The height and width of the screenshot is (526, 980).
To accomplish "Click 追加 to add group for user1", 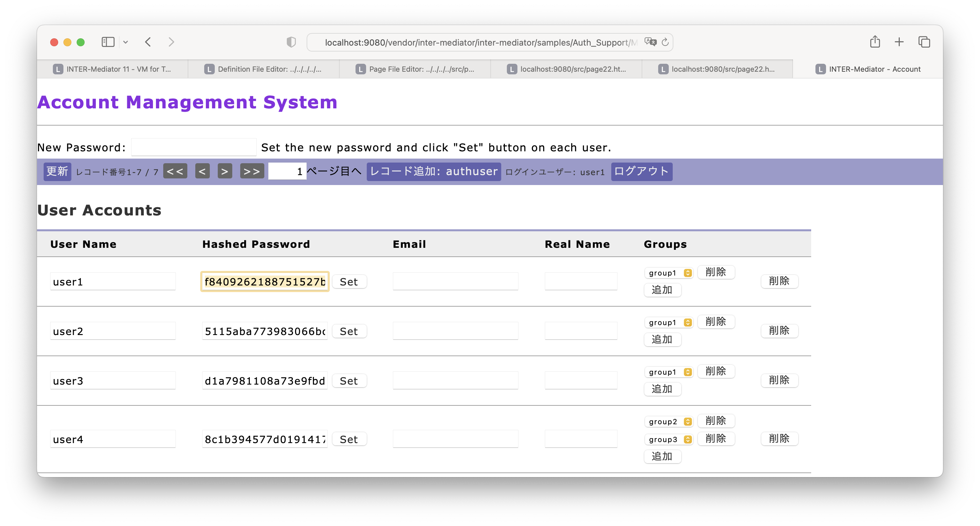I will pyautogui.click(x=662, y=290).
